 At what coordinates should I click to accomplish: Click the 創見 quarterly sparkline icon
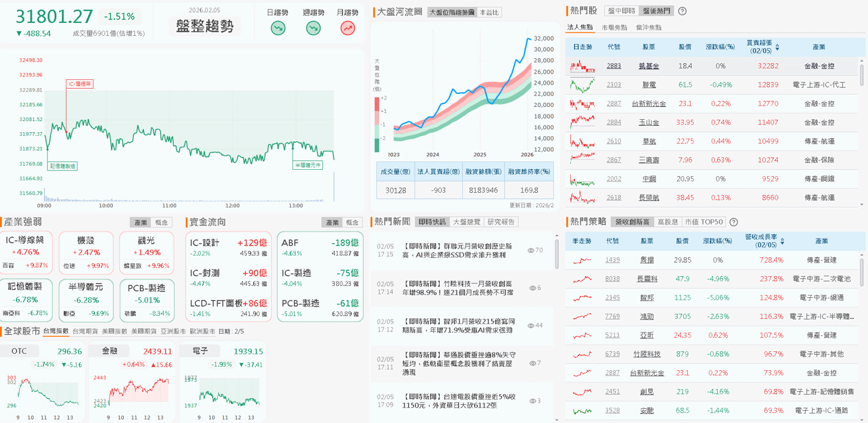[582, 391]
